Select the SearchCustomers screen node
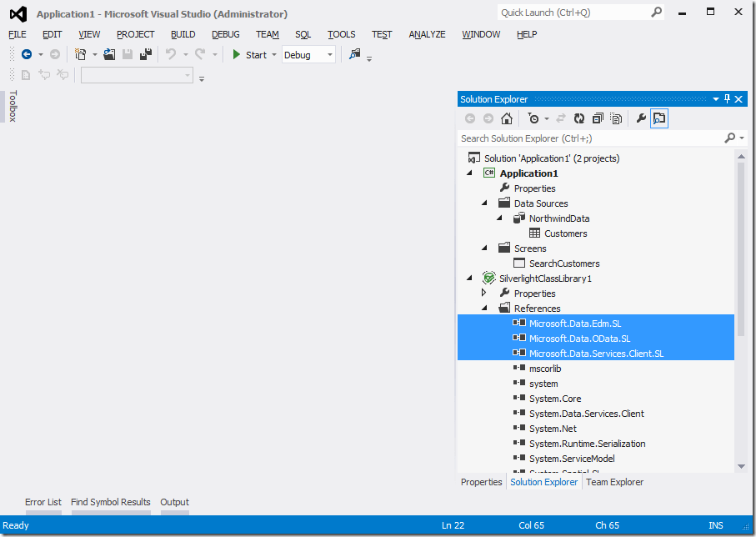Viewport: 756px width, 537px height. click(564, 263)
